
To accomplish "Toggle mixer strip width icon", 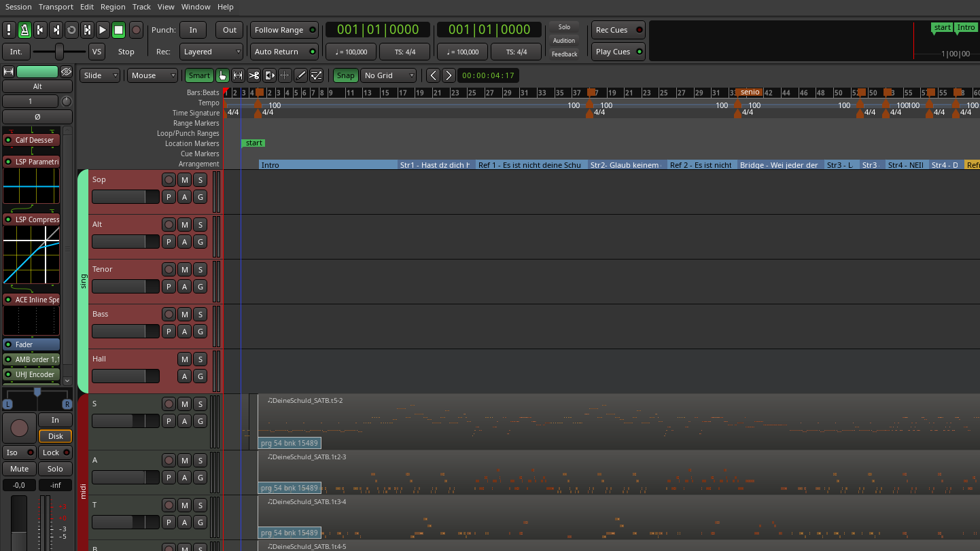I will (x=9, y=71).
